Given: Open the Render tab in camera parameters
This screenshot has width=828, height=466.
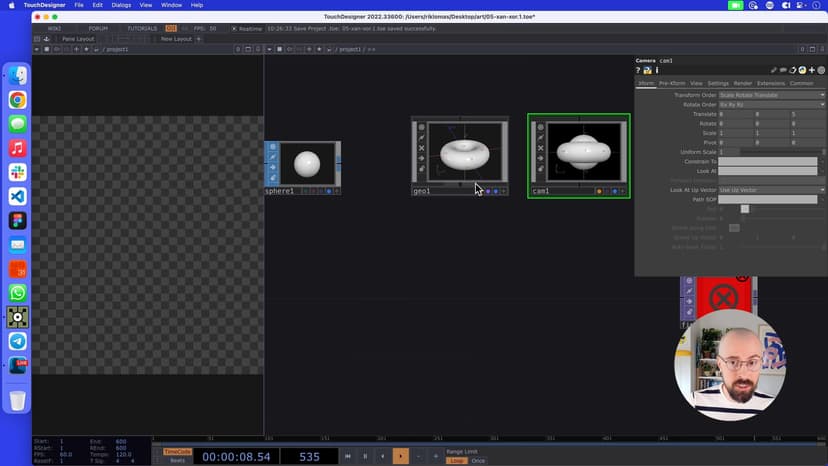Looking at the screenshot, I should tap(743, 83).
